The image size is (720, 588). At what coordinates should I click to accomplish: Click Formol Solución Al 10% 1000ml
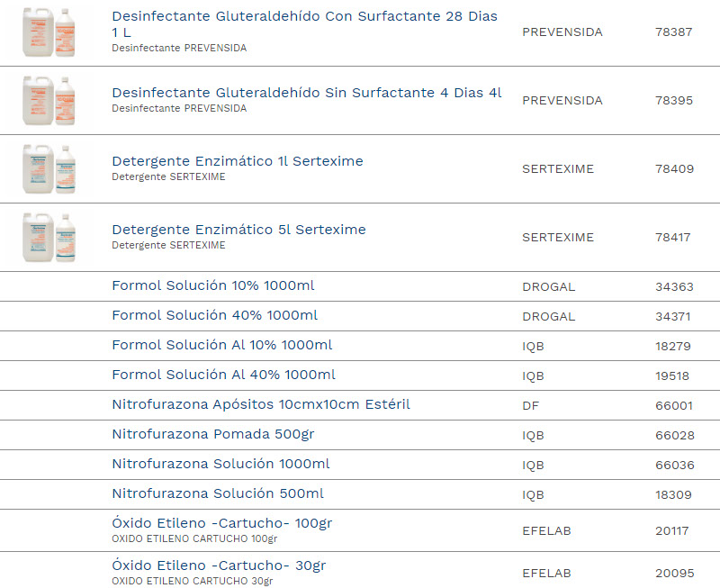[x=221, y=345]
